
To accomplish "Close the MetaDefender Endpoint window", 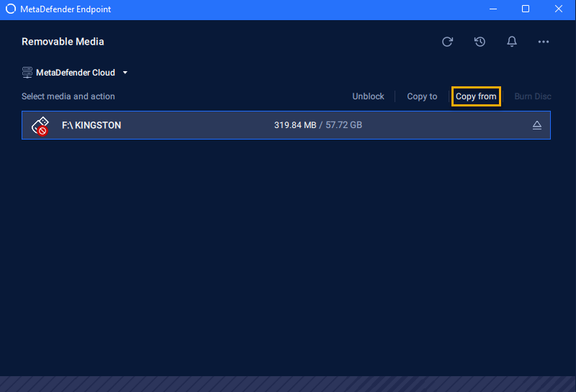I will tap(559, 9).
